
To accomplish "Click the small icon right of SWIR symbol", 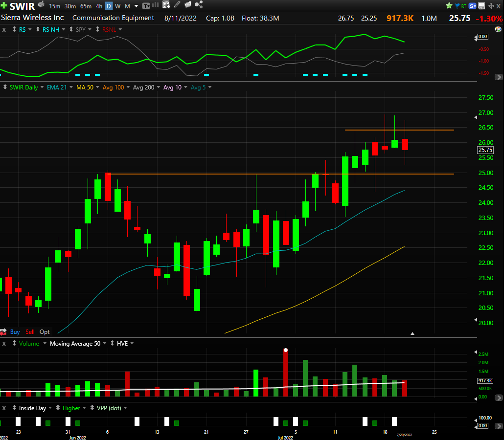I will 41,4.
